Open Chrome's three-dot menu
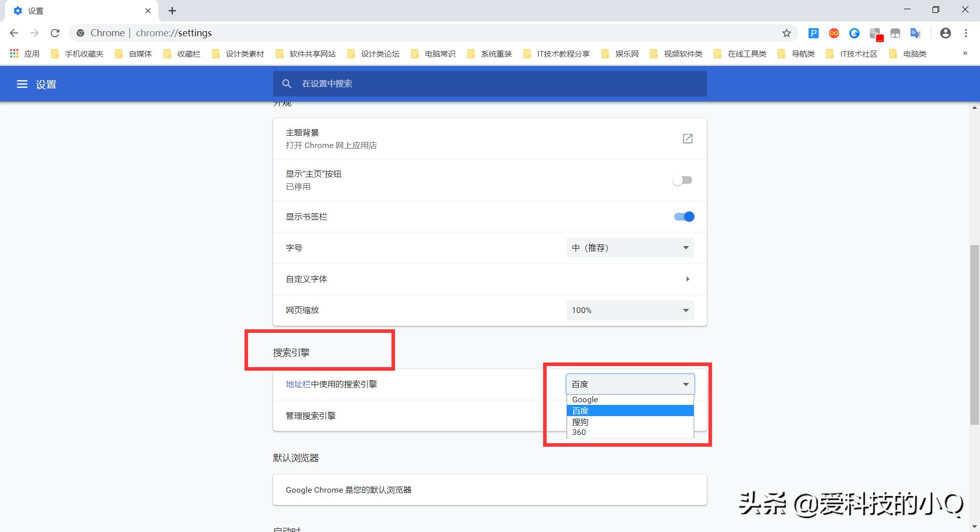 click(x=966, y=33)
